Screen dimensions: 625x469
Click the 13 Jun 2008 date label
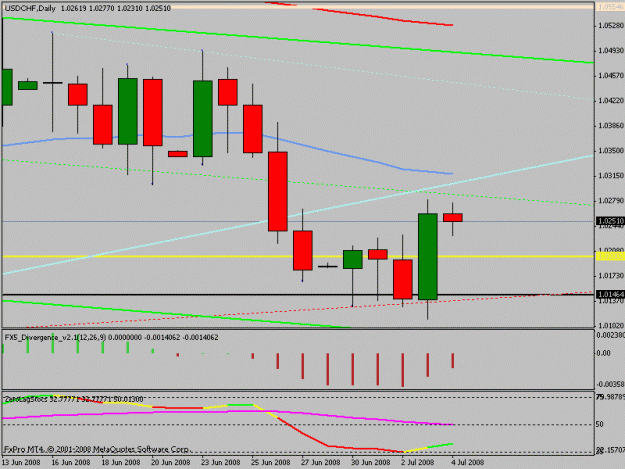pos(21,462)
